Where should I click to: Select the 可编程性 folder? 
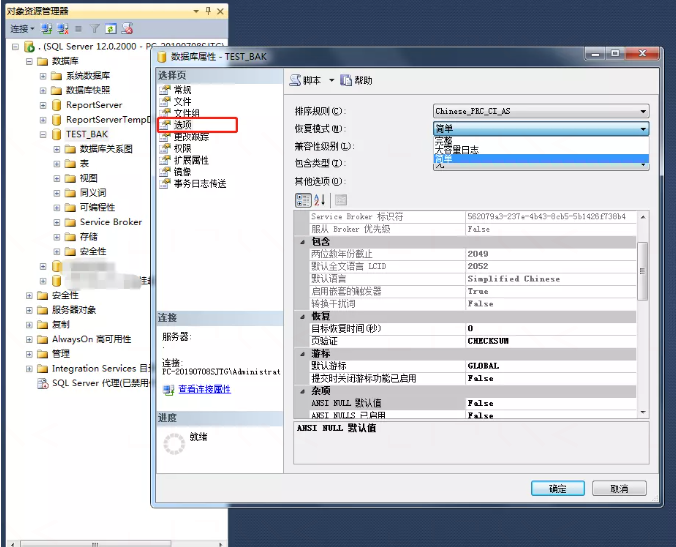[97, 207]
